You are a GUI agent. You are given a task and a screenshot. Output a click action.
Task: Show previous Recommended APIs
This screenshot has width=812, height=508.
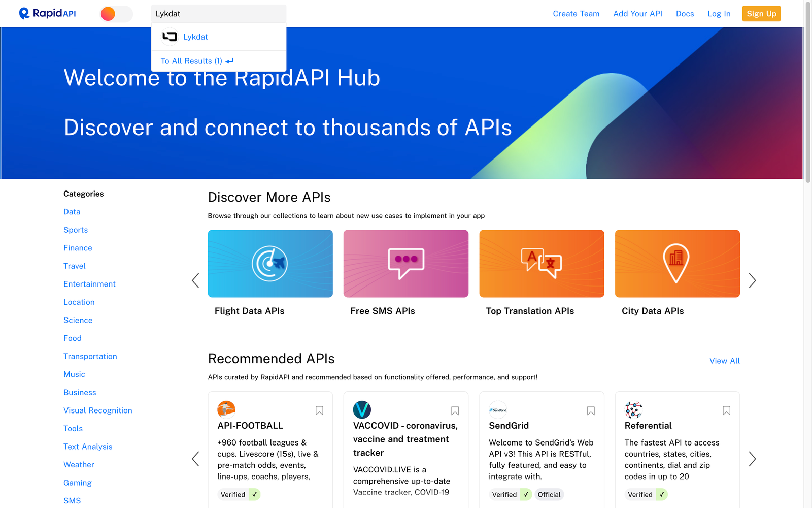[195, 459]
